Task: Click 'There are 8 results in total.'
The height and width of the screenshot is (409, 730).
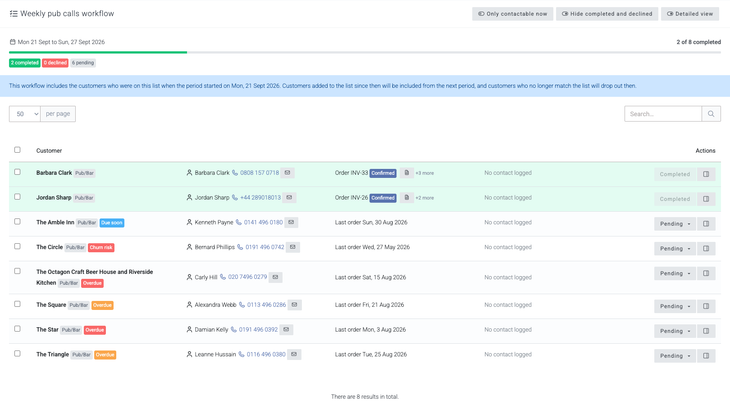Action: pos(365,397)
